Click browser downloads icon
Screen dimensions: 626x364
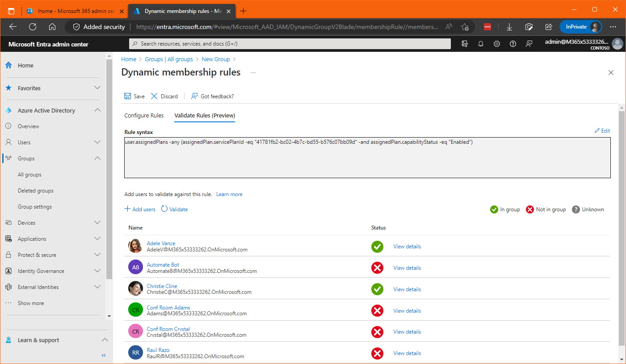coord(509,27)
